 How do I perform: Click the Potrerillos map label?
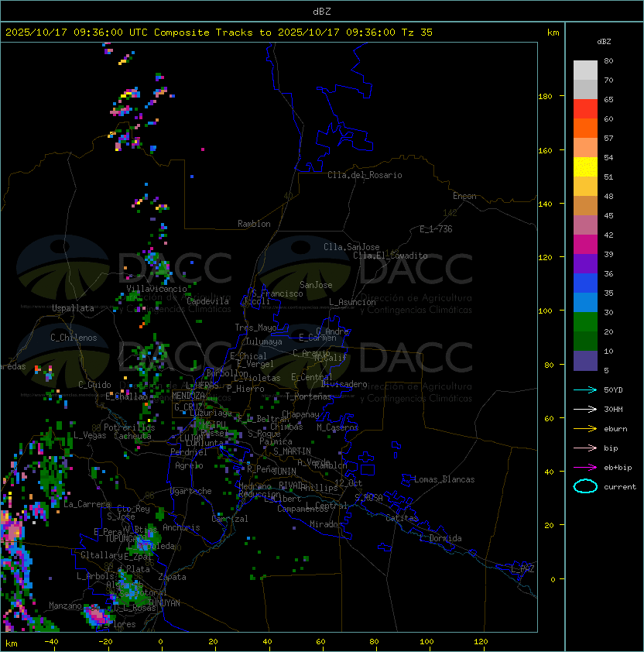click(x=129, y=427)
